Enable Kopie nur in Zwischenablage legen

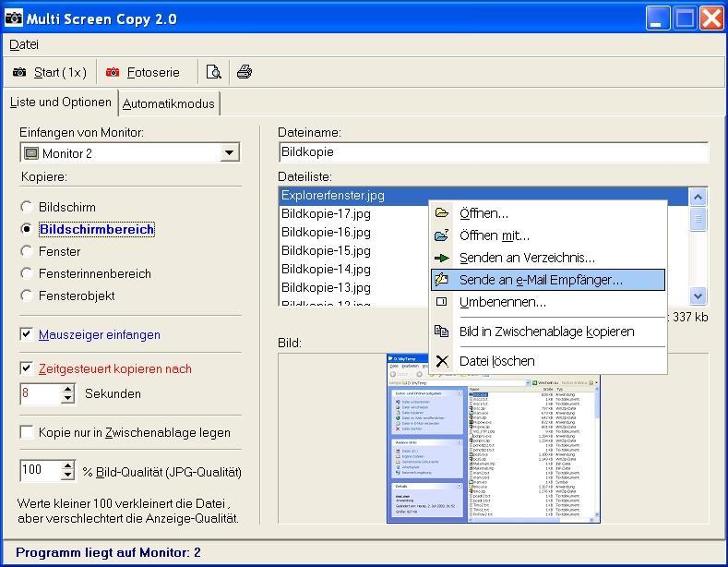click(27, 432)
